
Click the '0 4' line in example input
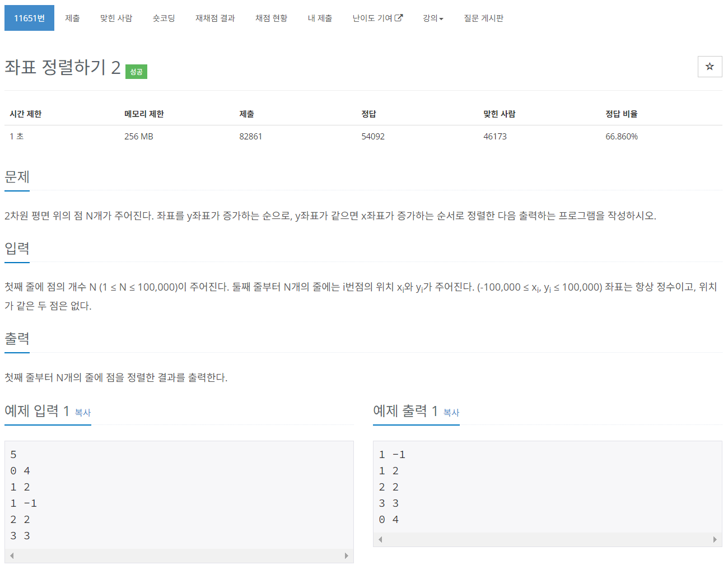tap(20, 471)
